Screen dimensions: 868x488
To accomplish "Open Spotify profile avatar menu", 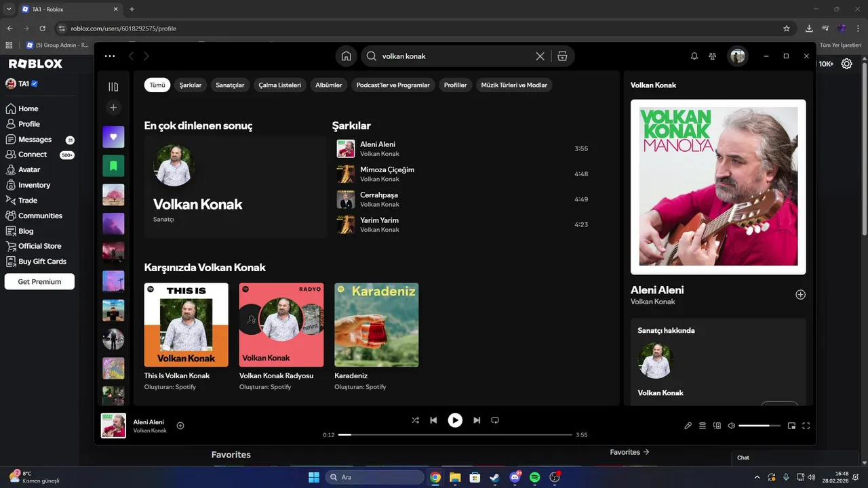I will click(x=738, y=56).
